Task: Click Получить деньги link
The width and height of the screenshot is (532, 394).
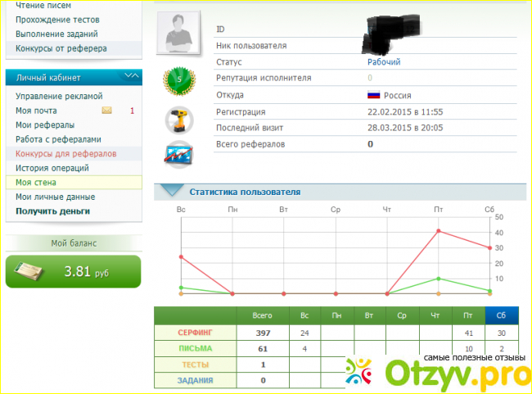Action: click(x=52, y=211)
